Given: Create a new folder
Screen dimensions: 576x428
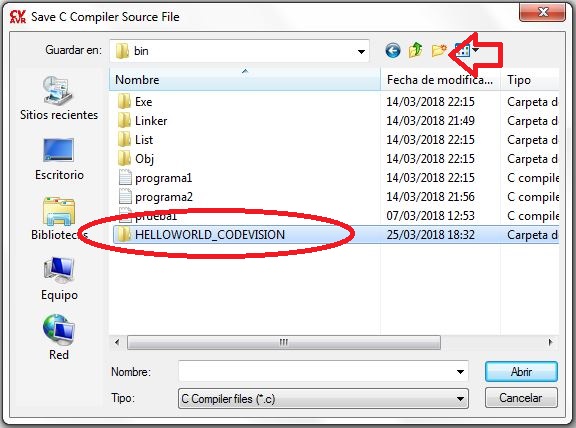Looking at the screenshot, I should [439, 50].
